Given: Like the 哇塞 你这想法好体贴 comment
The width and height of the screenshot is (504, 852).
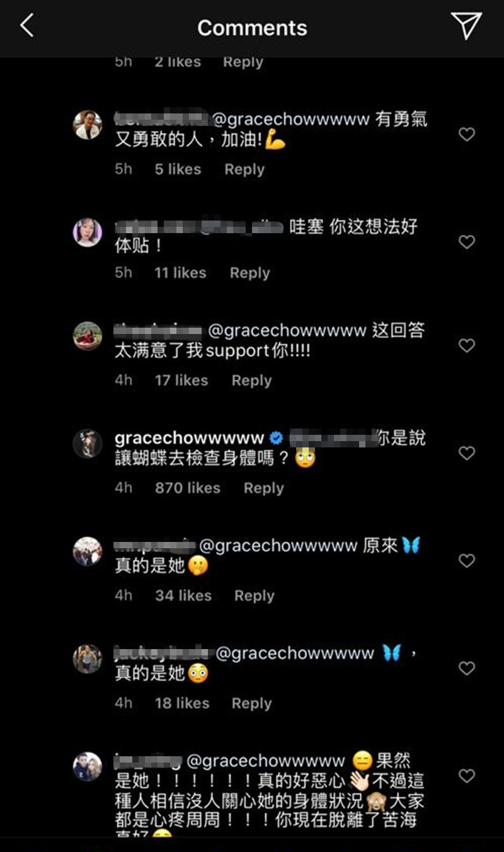Looking at the screenshot, I should 466,241.
